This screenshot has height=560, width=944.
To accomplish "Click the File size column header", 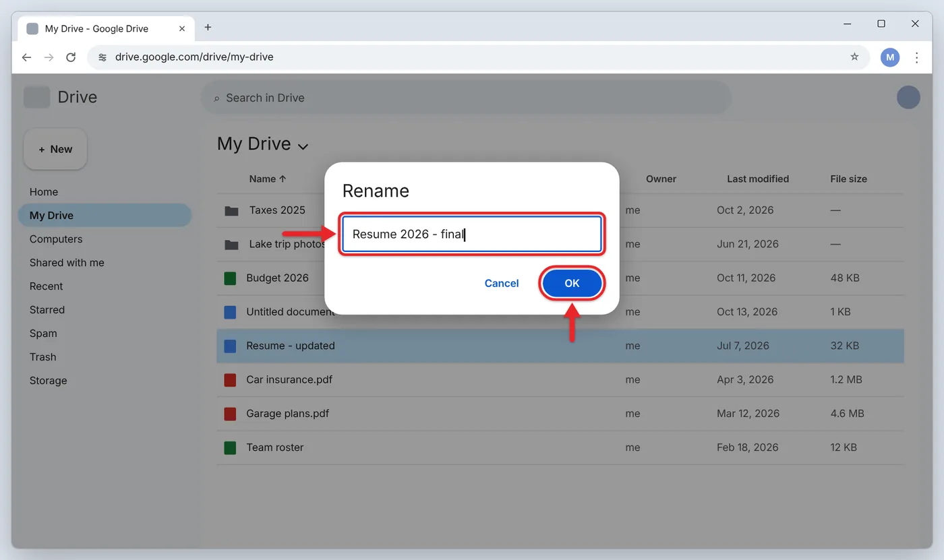I will click(849, 179).
